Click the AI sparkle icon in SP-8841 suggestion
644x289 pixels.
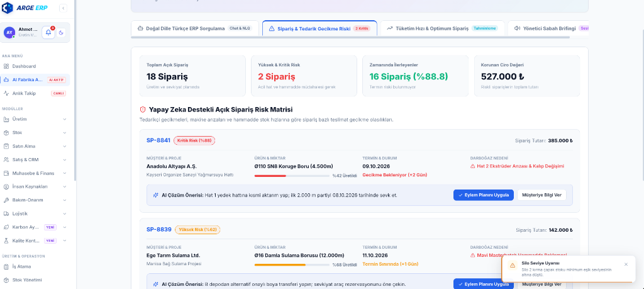click(156, 195)
